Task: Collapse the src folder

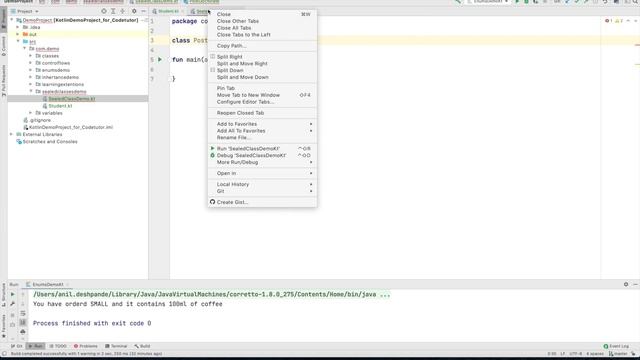Action: (x=18, y=42)
